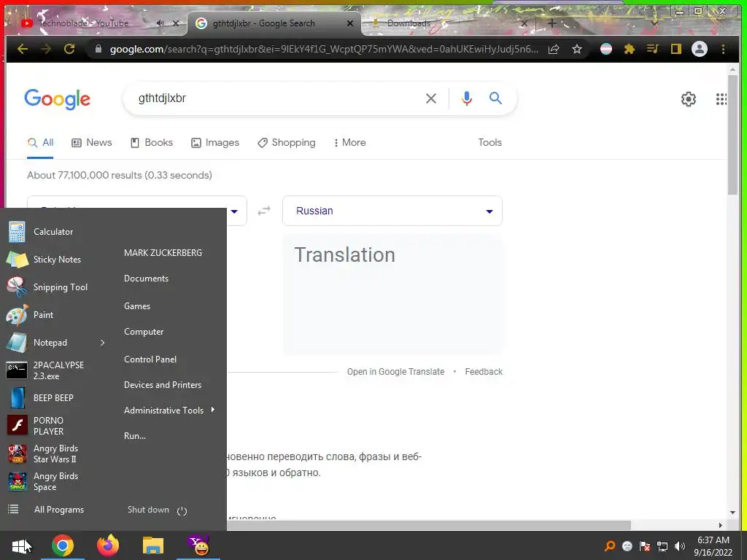
Task: Click the volume speaker tray icon
Action: [x=680, y=546]
